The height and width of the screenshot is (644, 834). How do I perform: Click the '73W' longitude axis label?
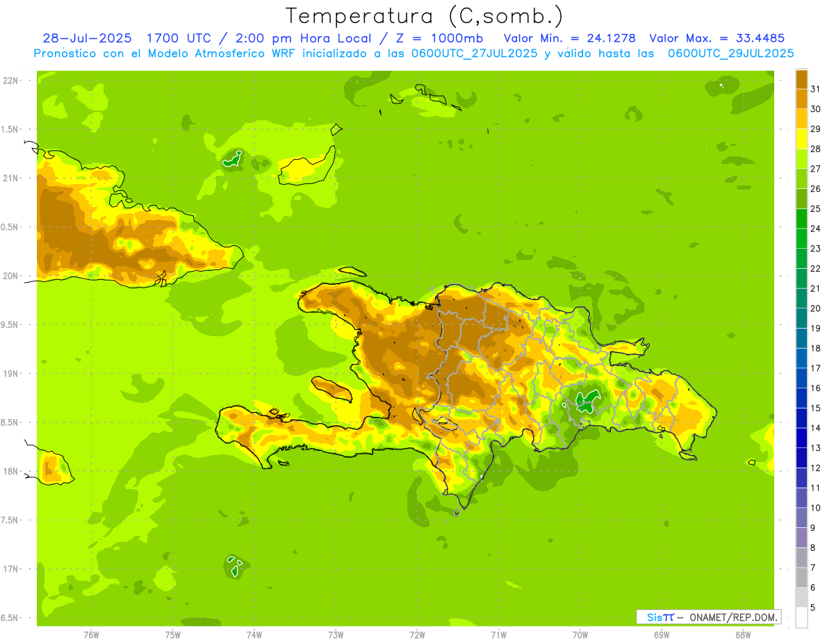(x=336, y=635)
